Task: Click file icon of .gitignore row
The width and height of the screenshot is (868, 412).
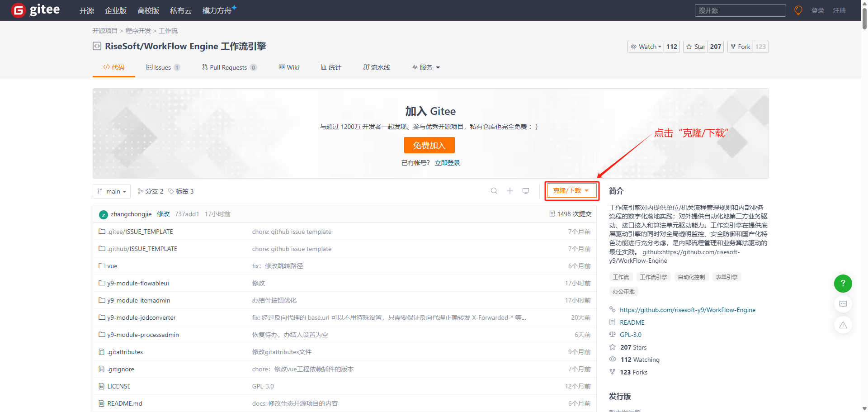Action: coord(102,369)
